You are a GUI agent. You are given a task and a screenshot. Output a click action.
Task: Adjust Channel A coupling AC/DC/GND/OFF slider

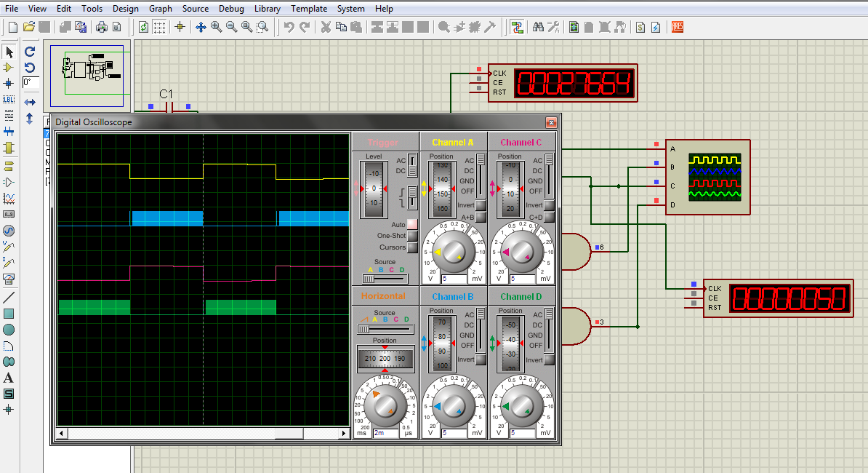tap(481, 175)
